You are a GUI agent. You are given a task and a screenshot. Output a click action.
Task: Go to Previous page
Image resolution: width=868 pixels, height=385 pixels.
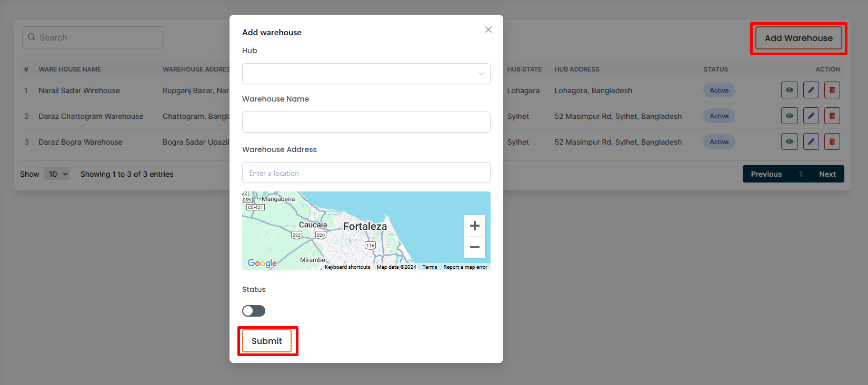click(x=766, y=174)
